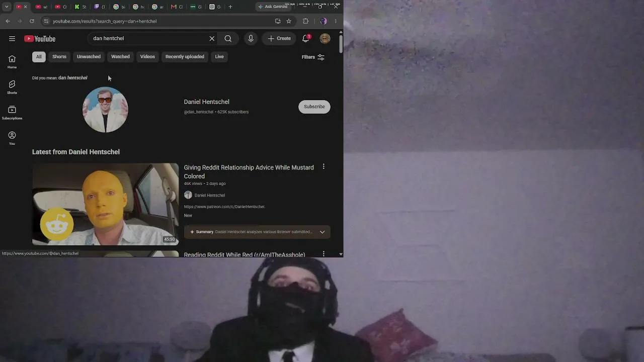Click the '46K views • 2 days ago' text

point(205,184)
